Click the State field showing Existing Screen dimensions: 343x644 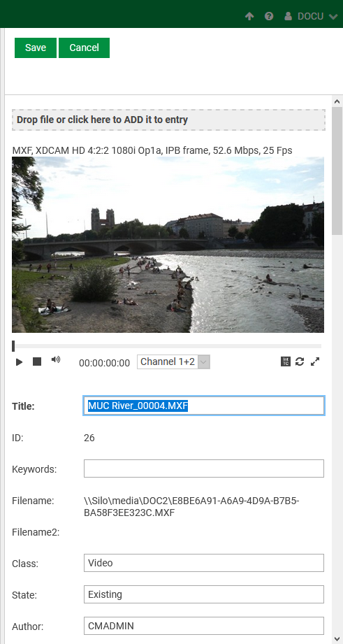[x=204, y=594]
